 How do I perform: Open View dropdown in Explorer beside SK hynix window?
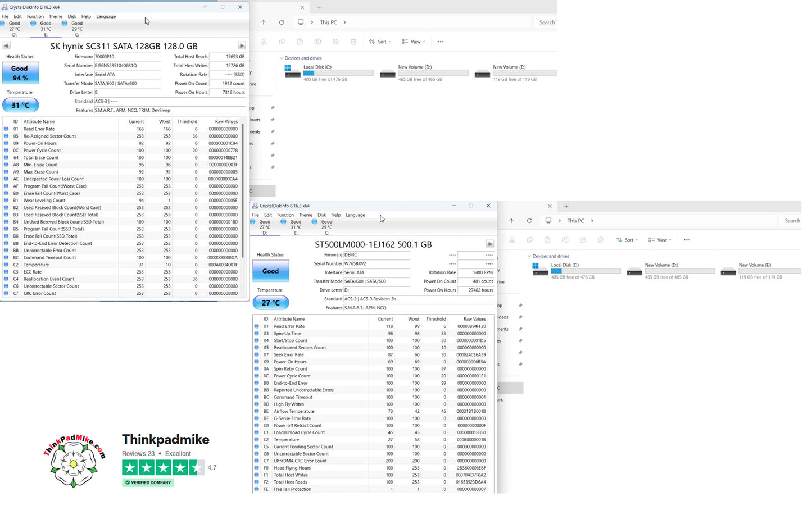(x=413, y=42)
